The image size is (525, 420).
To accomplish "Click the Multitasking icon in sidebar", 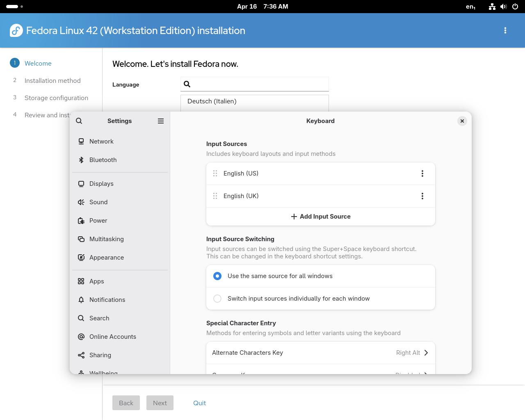I will click(x=81, y=239).
